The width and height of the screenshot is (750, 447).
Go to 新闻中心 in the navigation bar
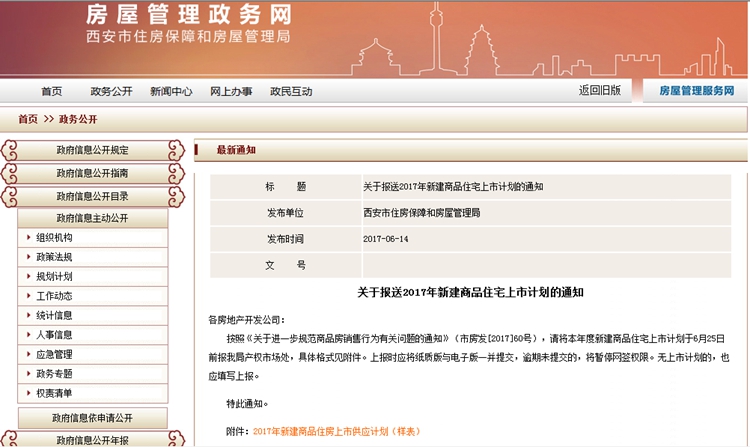171,91
